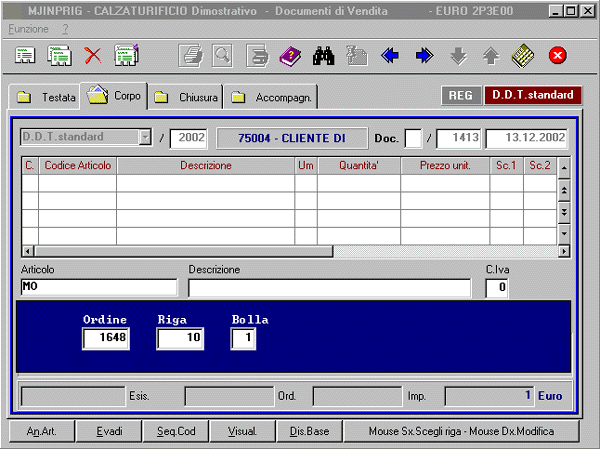The height and width of the screenshot is (449, 600).
Task: Click the Seq.Cod button
Action: [x=176, y=431]
